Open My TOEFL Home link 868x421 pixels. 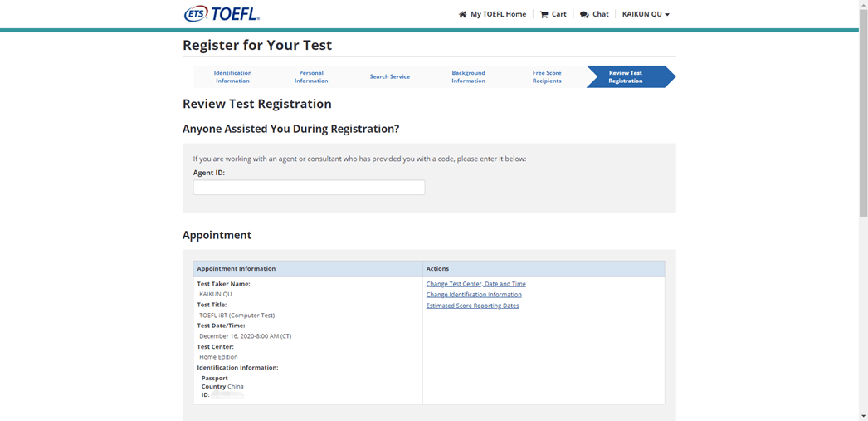(x=498, y=14)
